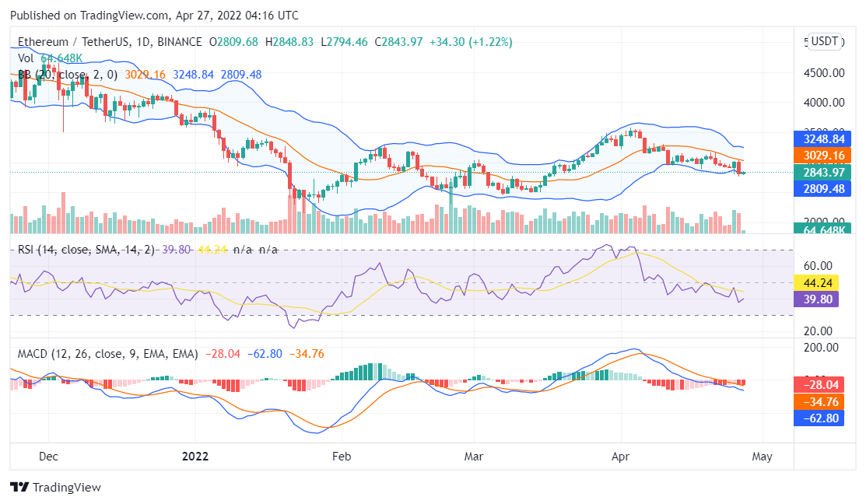866x504 pixels.
Task: Select the blue -62.80 MACD line tag
Action: point(824,418)
